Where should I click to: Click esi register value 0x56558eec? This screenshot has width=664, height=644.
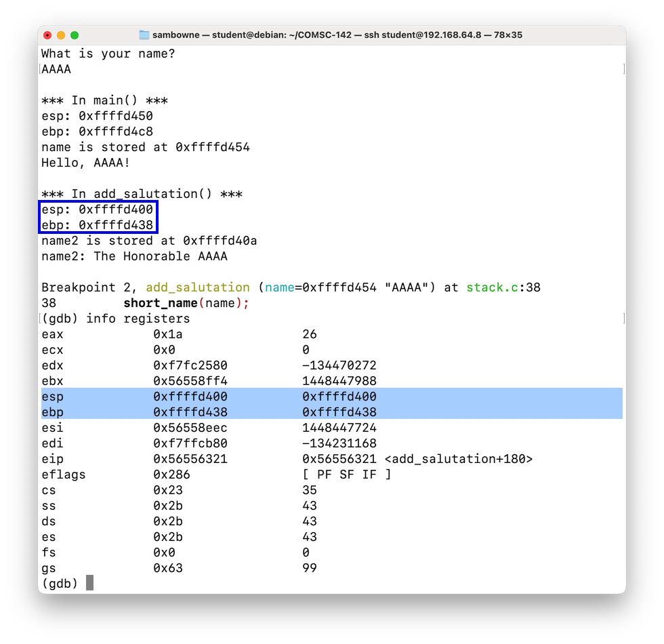tap(190, 428)
